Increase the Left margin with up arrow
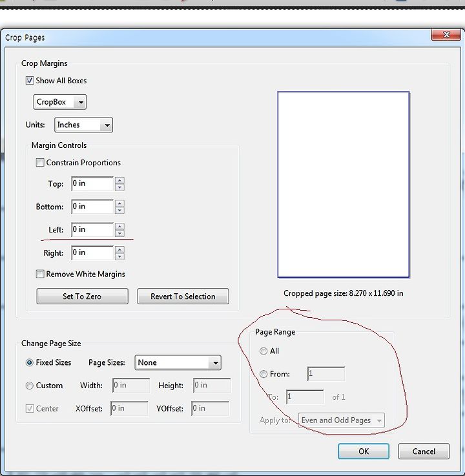465x476 pixels. click(x=119, y=227)
